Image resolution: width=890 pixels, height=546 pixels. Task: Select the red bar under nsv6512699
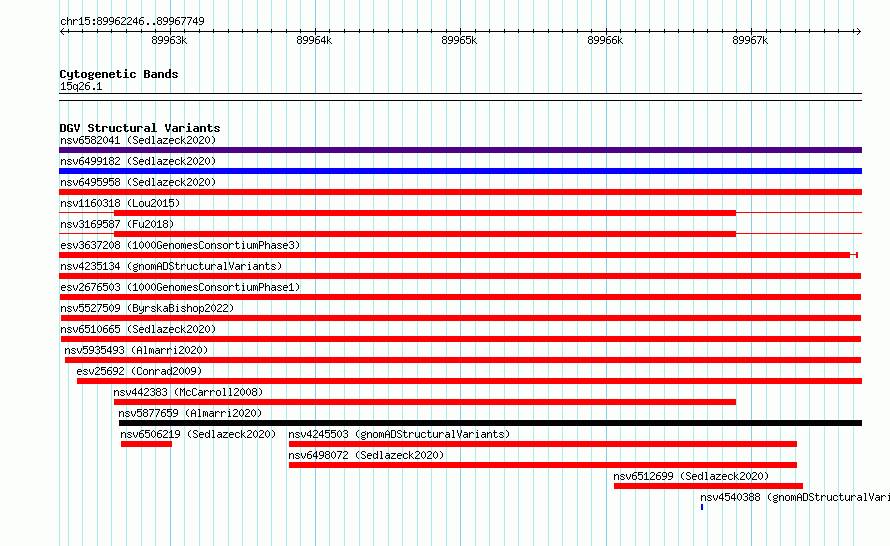[708, 486]
